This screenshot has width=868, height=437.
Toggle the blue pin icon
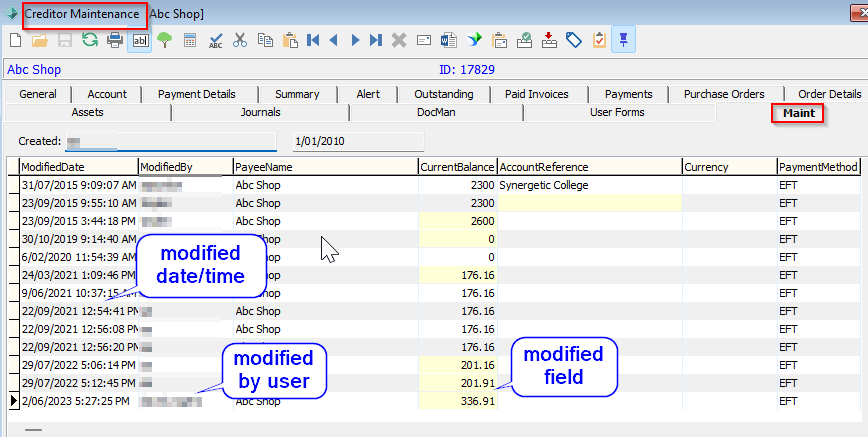pyautogui.click(x=623, y=41)
